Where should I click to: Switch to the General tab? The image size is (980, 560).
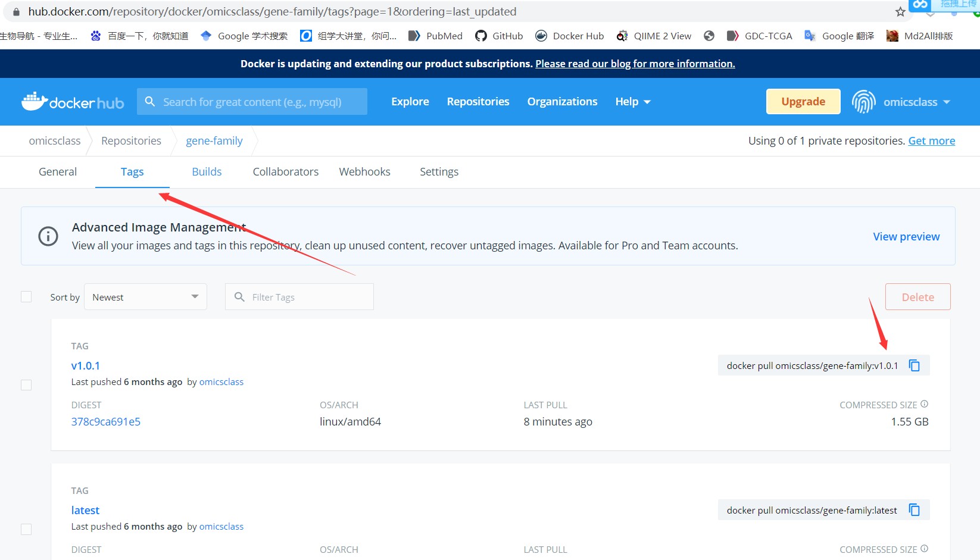click(x=58, y=171)
